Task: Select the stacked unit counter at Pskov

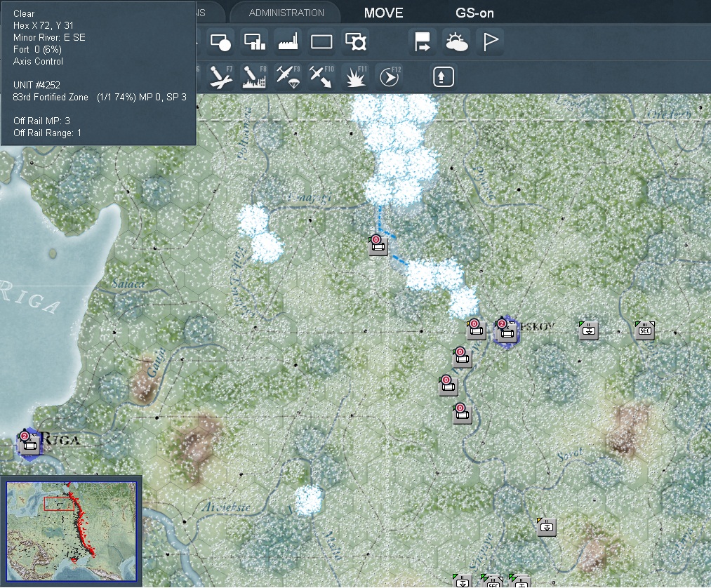Action: [507, 332]
